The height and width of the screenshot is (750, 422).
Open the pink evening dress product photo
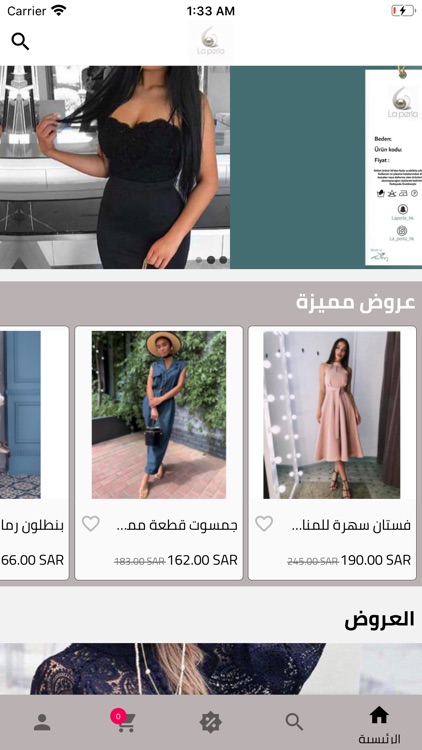pos(332,415)
